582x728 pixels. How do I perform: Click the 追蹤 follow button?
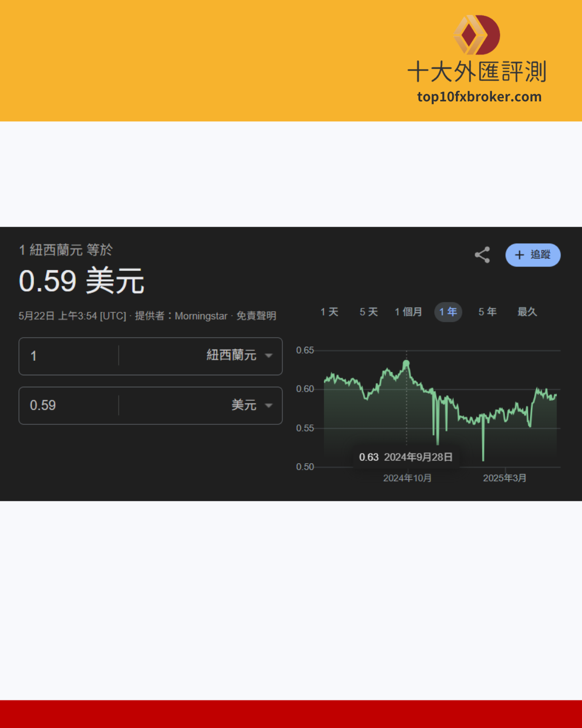[533, 255]
